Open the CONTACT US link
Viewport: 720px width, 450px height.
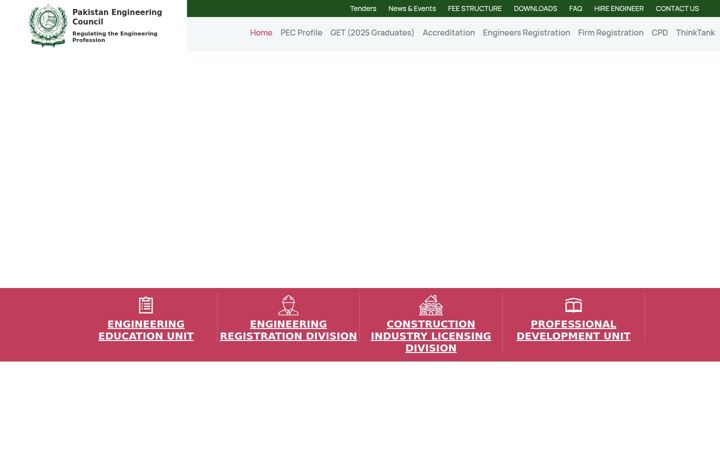pos(677,8)
